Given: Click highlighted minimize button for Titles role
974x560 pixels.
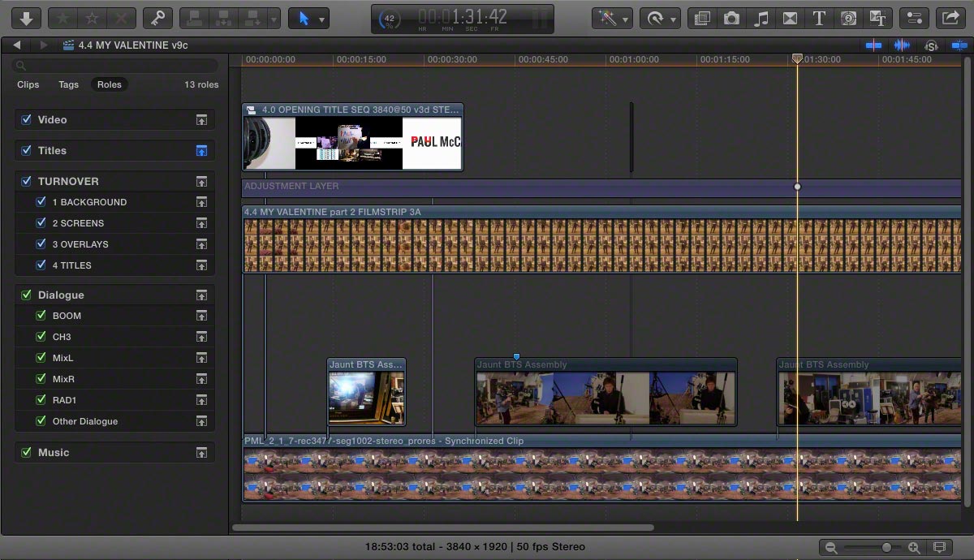Looking at the screenshot, I should pos(201,151).
